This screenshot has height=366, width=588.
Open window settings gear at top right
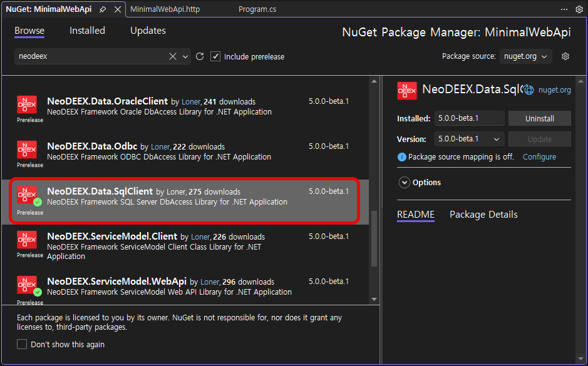579,9
